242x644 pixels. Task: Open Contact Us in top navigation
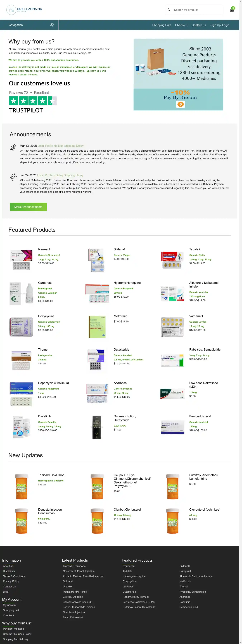tap(199, 25)
